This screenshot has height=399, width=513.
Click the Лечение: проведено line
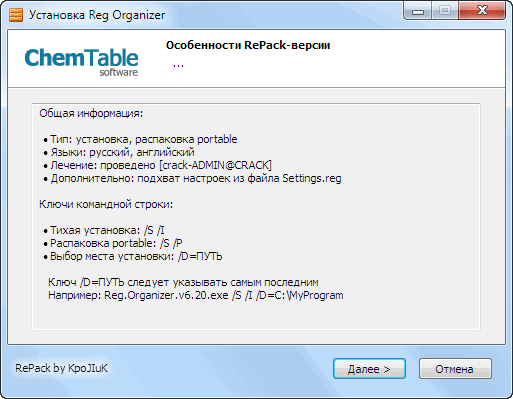pos(158,165)
